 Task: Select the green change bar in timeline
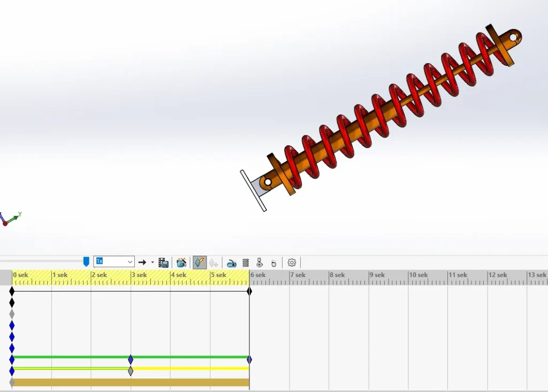pos(131,357)
